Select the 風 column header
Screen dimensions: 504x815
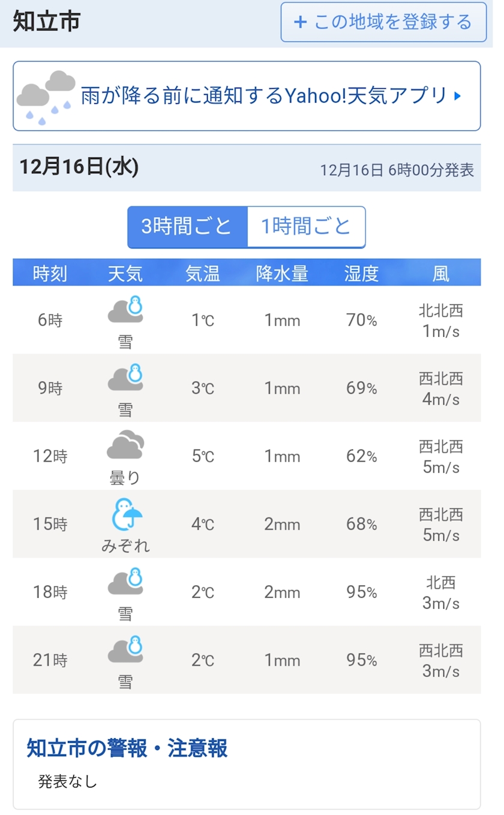(x=441, y=274)
